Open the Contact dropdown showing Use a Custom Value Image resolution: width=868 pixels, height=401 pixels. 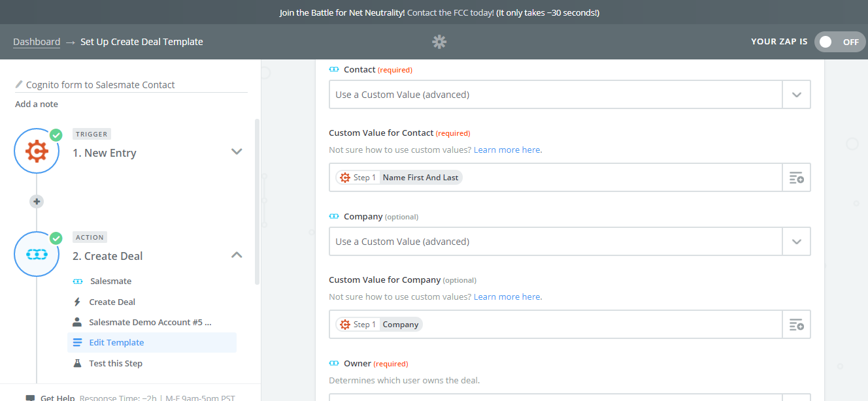coord(569,95)
